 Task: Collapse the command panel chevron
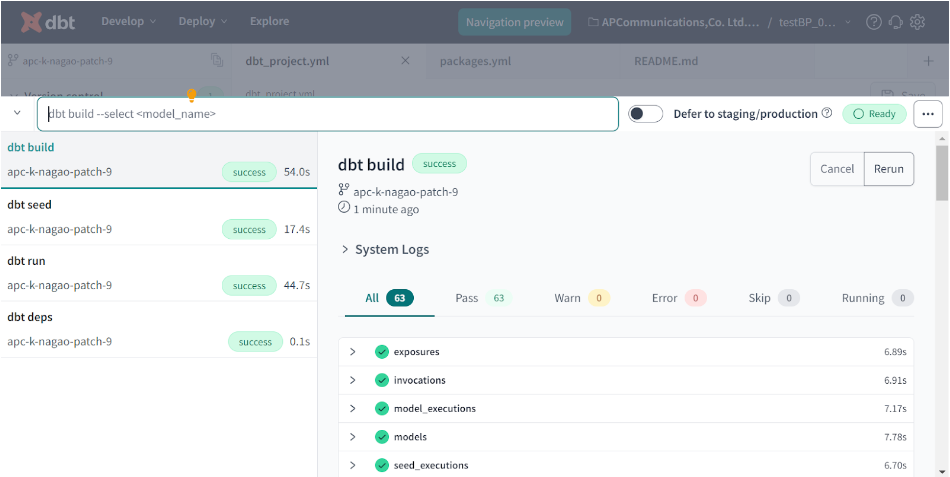point(17,113)
